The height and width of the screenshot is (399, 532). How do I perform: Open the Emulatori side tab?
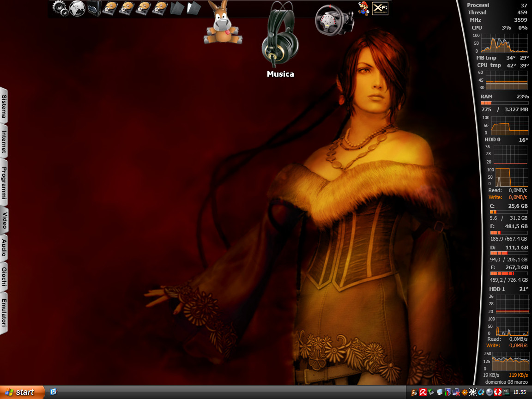(x=4, y=313)
